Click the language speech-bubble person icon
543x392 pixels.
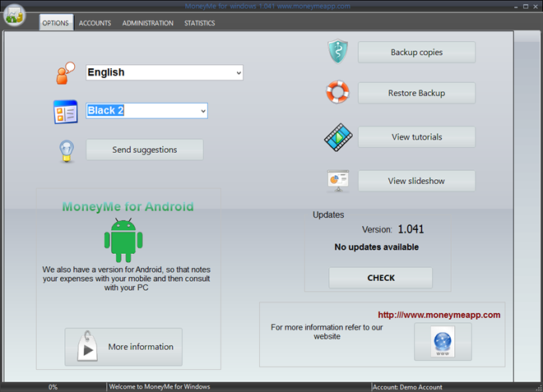[66, 73]
